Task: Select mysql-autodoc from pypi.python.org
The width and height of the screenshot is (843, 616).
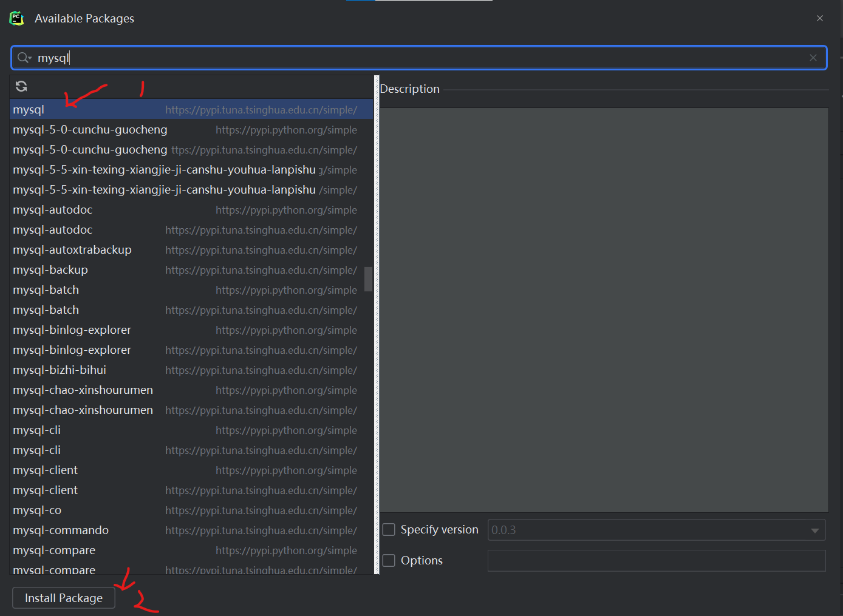Action: pos(191,209)
